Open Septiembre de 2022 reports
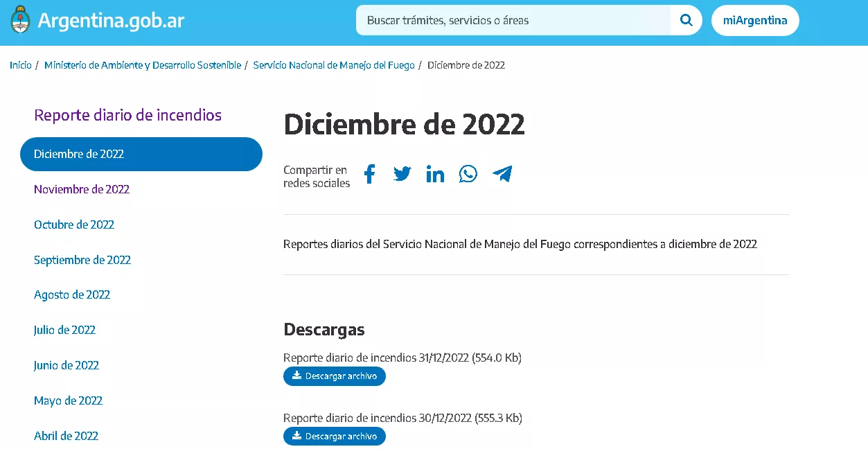This screenshot has height=449, width=868. point(82,260)
